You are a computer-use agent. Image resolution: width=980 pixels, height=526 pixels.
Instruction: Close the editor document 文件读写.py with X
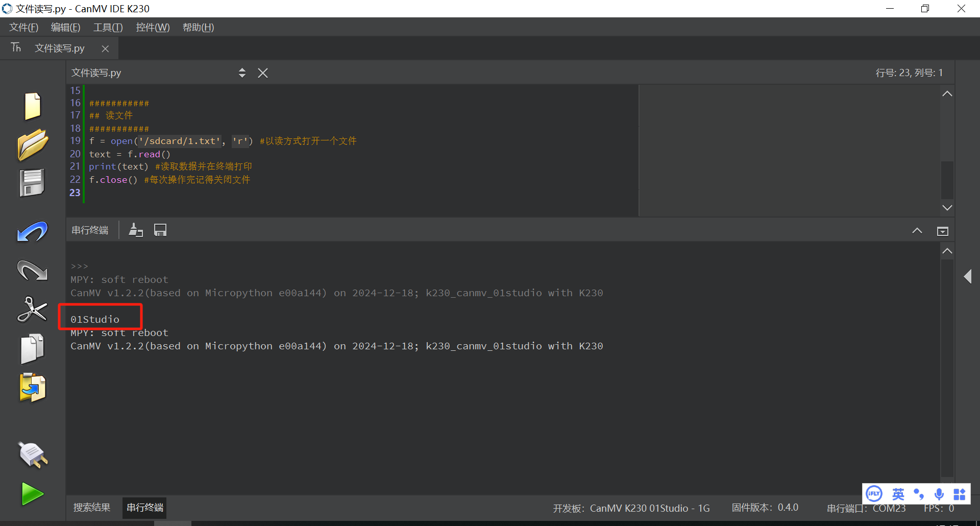(263, 73)
